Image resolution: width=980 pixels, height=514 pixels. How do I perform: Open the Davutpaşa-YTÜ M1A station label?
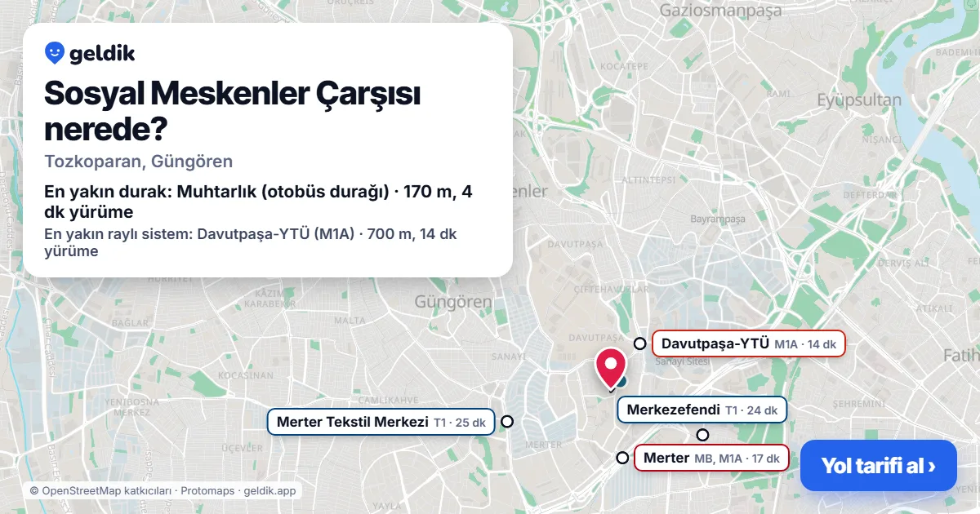[748, 343]
